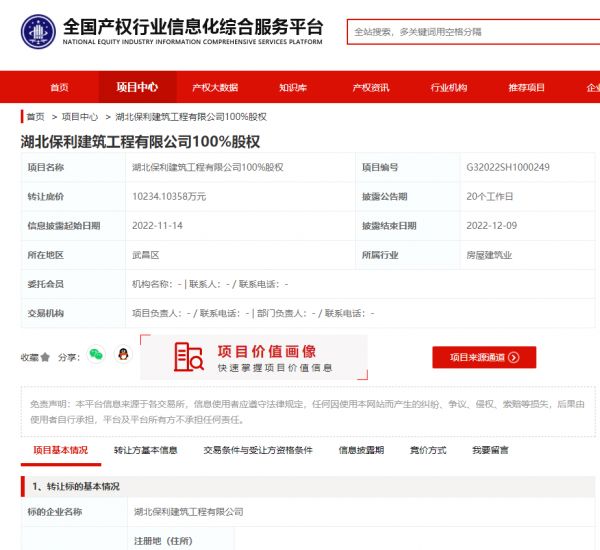Screen dimensions: 600x550
Task: Focus the 全站搜索 search field
Action: click(473, 32)
